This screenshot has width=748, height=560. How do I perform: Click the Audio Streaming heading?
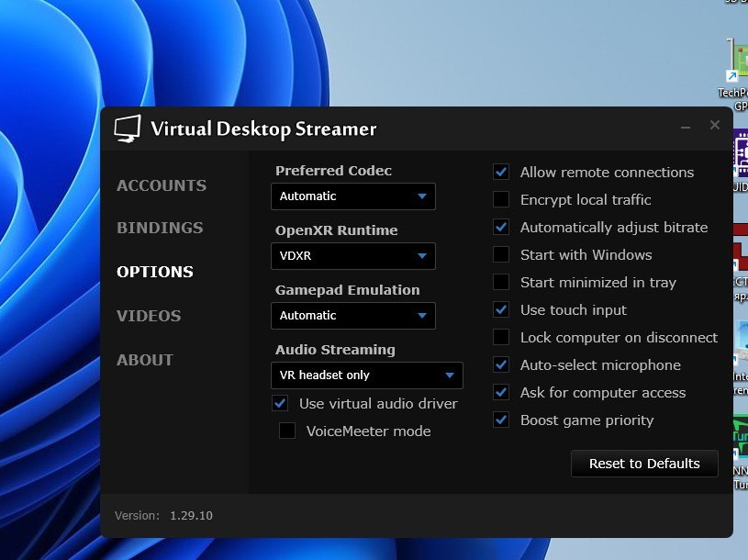point(335,350)
